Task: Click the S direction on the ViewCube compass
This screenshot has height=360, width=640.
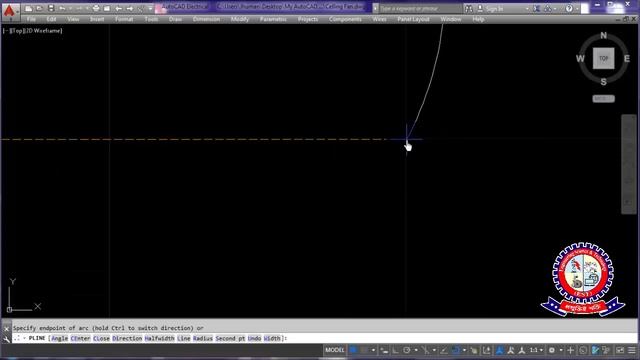Action: (x=603, y=82)
